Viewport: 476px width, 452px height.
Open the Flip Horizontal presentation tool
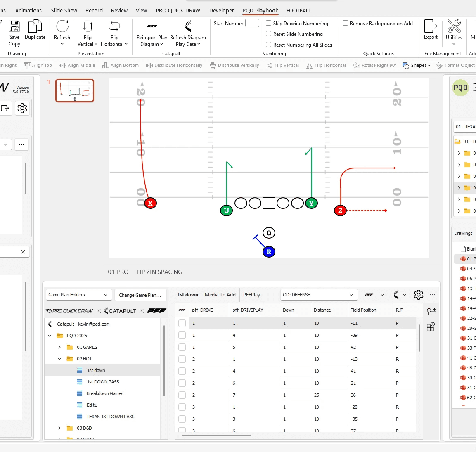[114, 26]
